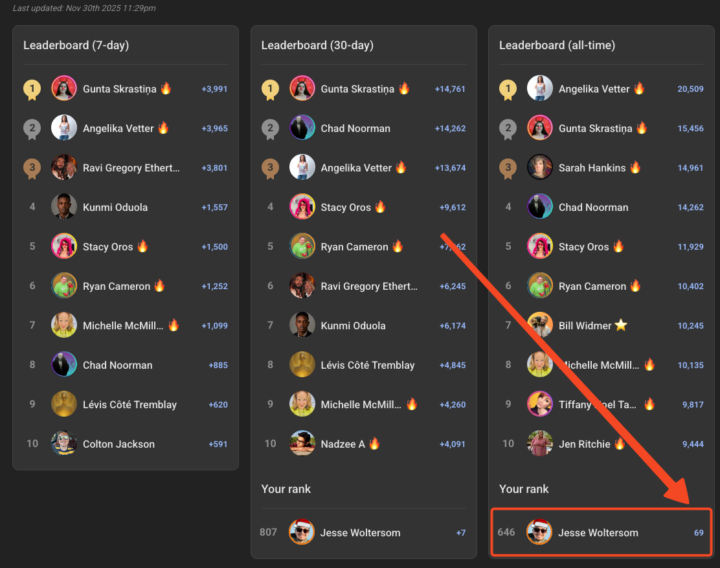
Task: Click the Leaderboard (all-time) heading
Action: pyautogui.click(x=557, y=45)
